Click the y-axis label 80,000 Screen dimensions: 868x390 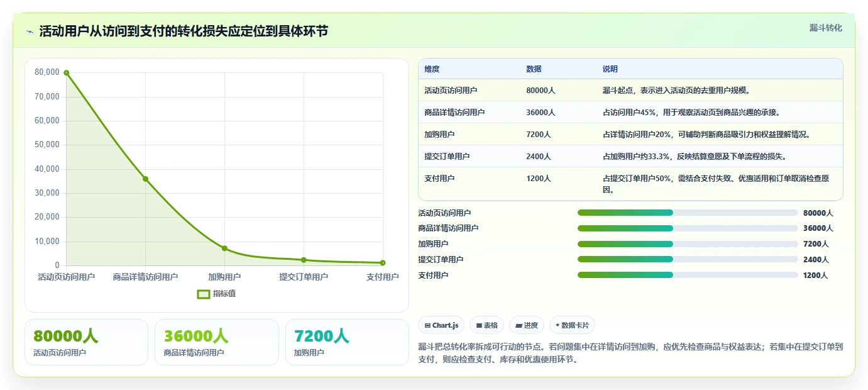click(47, 72)
